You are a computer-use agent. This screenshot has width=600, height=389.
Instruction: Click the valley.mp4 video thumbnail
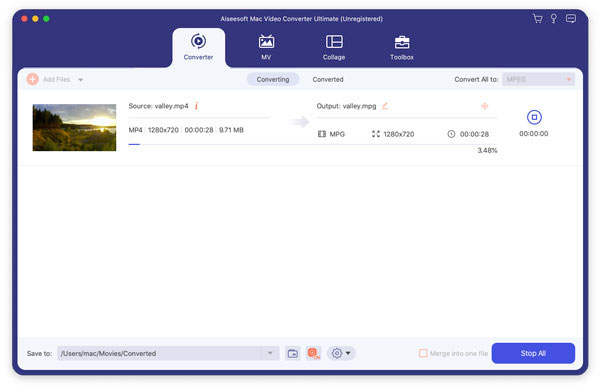pyautogui.click(x=74, y=127)
